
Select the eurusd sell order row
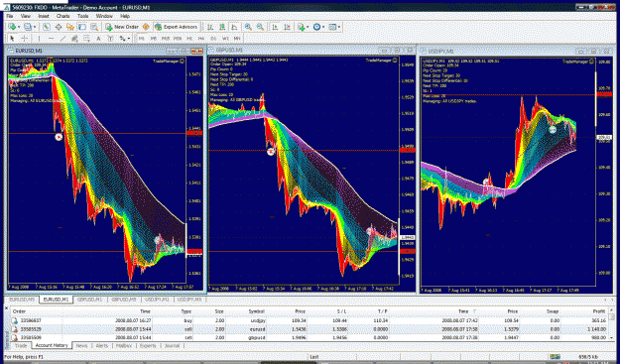tap(310, 329)
